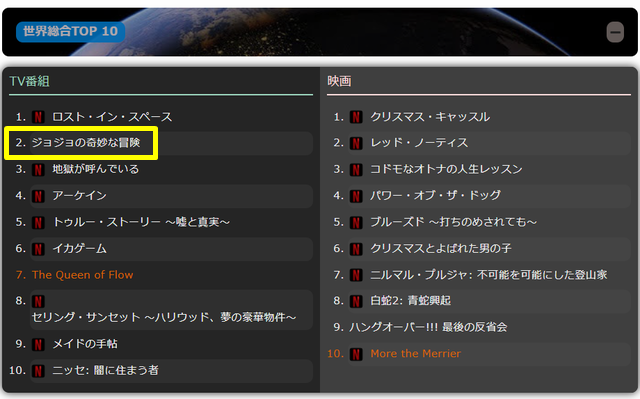Click the Netflix icon beside 白蛇2: 青蛇興起
Screen dimensions: 640x399
click(356, 301)
